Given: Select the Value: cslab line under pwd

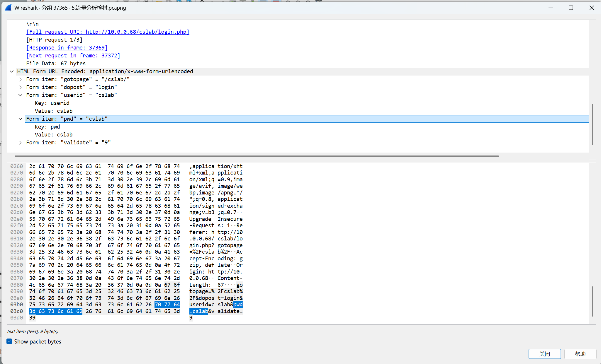Looking at the screenshot, I should [x=54, y=135].
